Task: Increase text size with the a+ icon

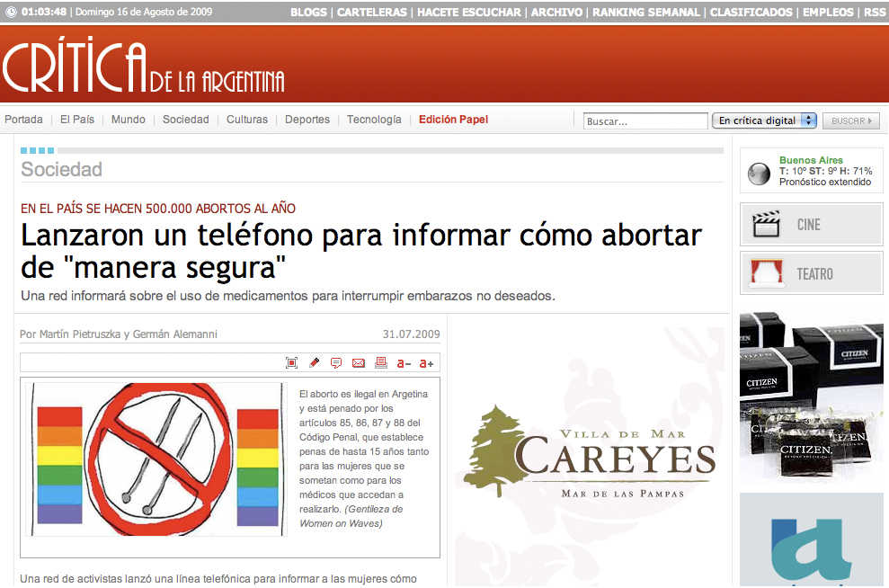Action: click(x=427, y=363)
